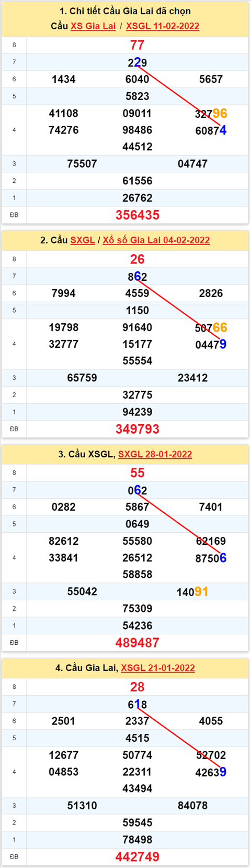Image resolution: width=251 pixels, height=868 pixels.
Task: Click the red prize 8 number 77
Action: coord(138,45)
